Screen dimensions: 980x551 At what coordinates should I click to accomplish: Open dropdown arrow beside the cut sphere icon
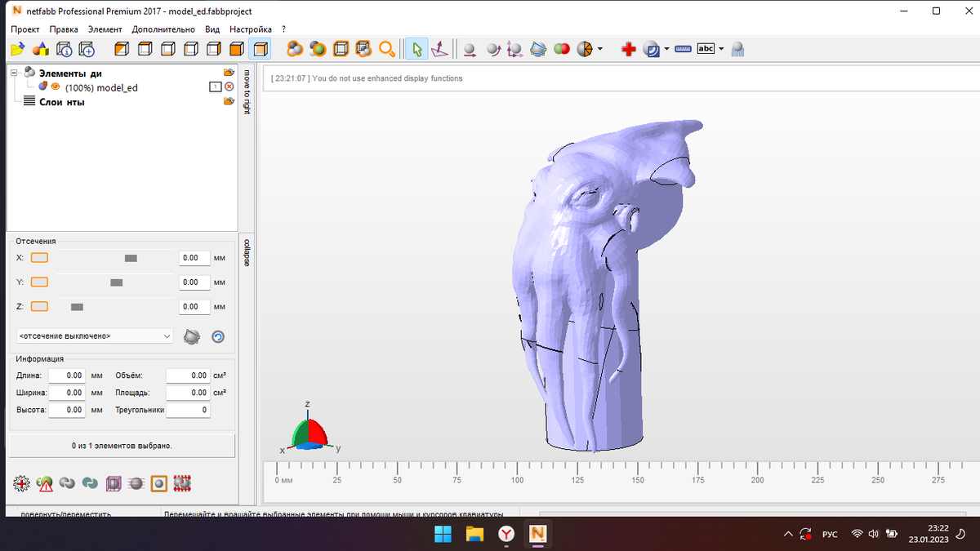tap(600, 50)
